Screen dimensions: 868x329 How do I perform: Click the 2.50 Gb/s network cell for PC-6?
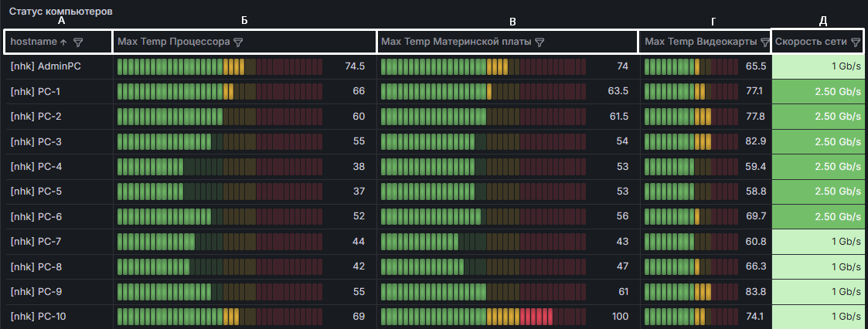click(818, 216)
